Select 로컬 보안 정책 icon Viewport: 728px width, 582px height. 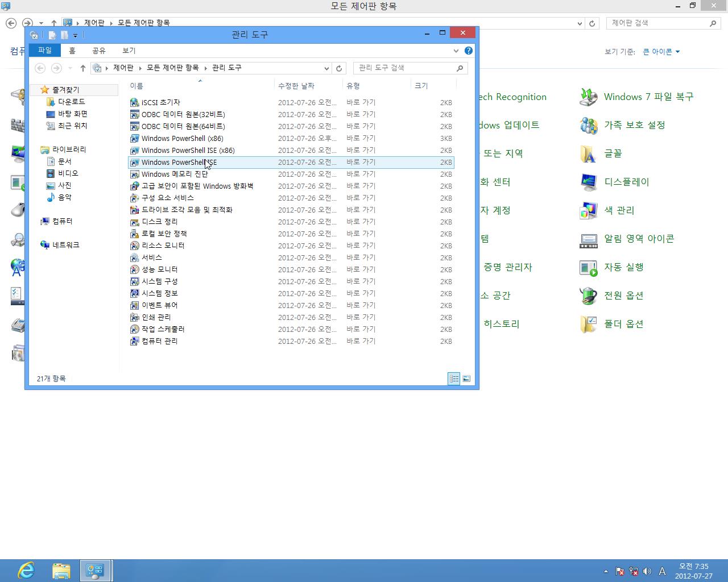tap(134, 234)
